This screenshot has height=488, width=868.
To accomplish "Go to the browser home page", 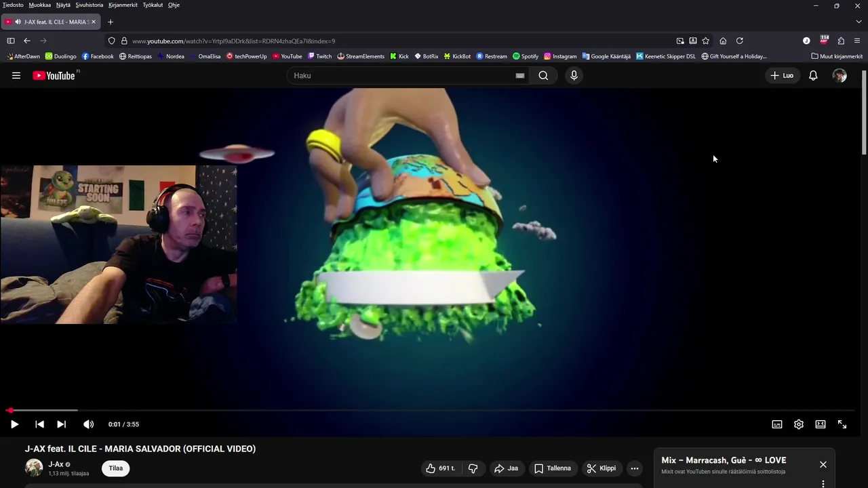I will tap(723, 41).
